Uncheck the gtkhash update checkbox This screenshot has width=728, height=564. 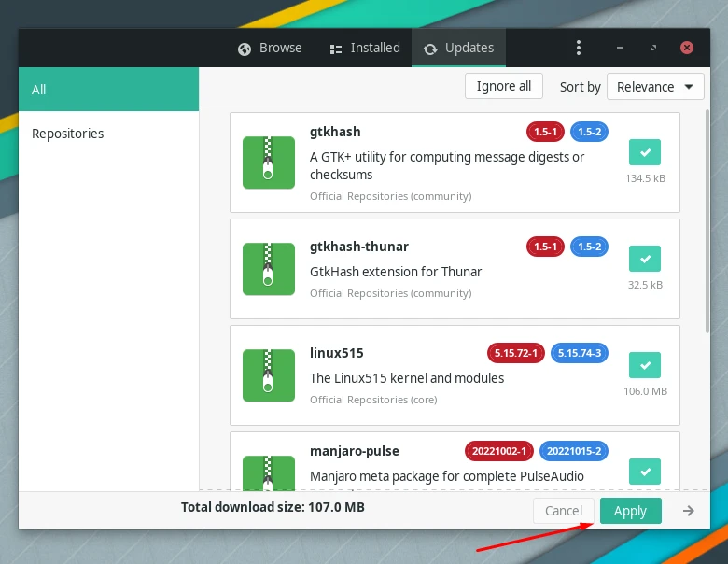[645, 152]
